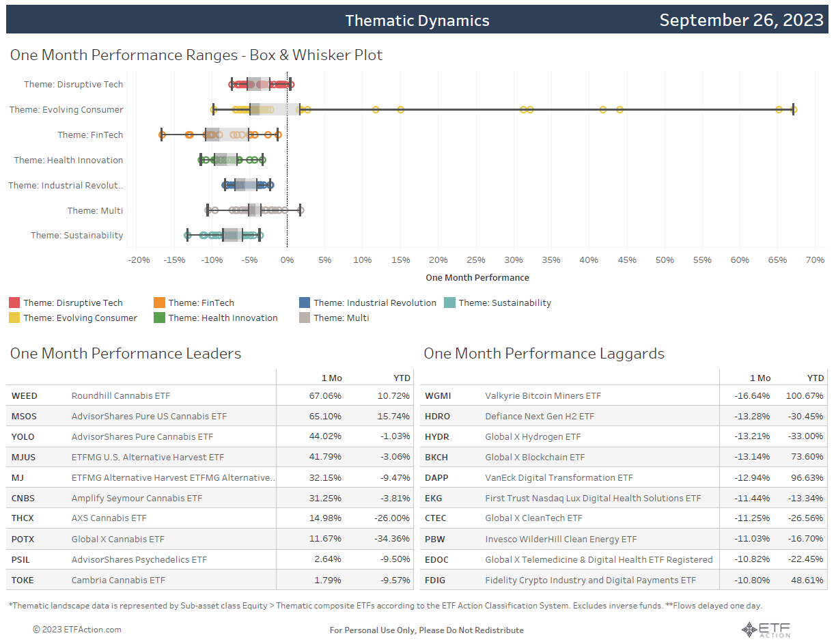
Task: Click the 'Theme: Disruptive Tech' axis label
Action: (x=74, y=85)
